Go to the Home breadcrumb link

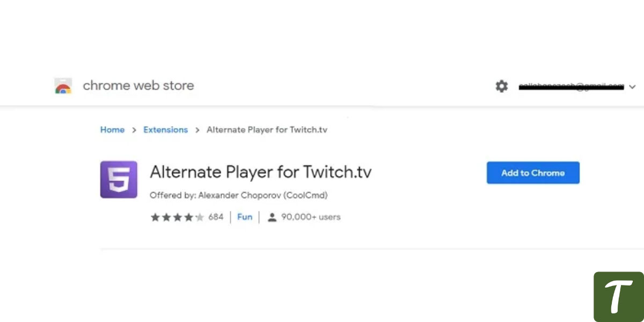[x=112, y=130]
